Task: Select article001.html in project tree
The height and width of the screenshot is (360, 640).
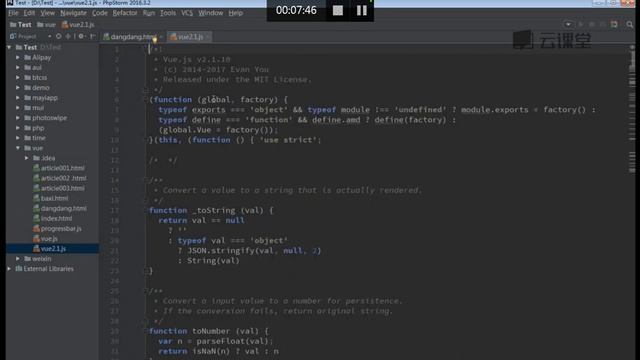Action: click(59, 168)
